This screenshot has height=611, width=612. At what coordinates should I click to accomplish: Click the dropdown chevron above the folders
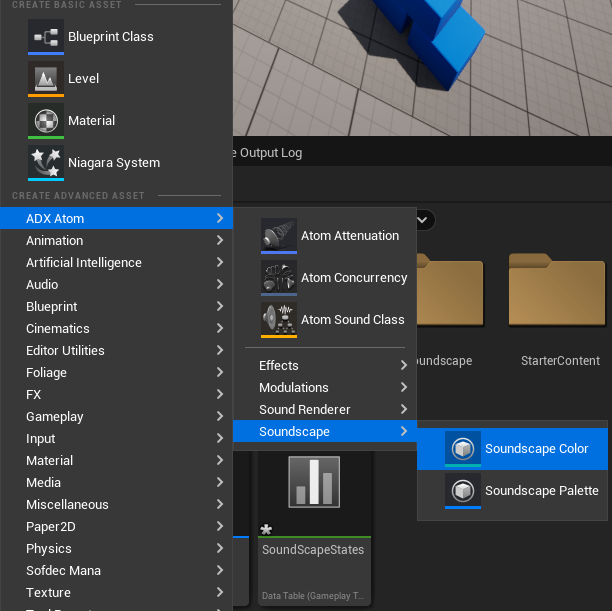click(x=422, y=220)
